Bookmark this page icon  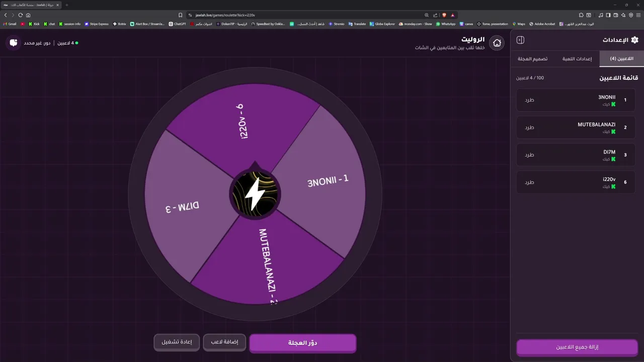tap(181, 15)
